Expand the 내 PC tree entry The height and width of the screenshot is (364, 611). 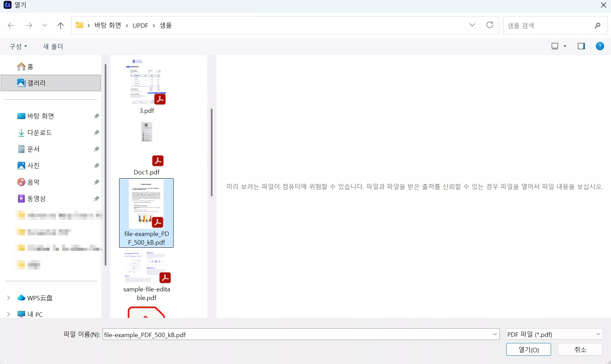pos(9,314)
